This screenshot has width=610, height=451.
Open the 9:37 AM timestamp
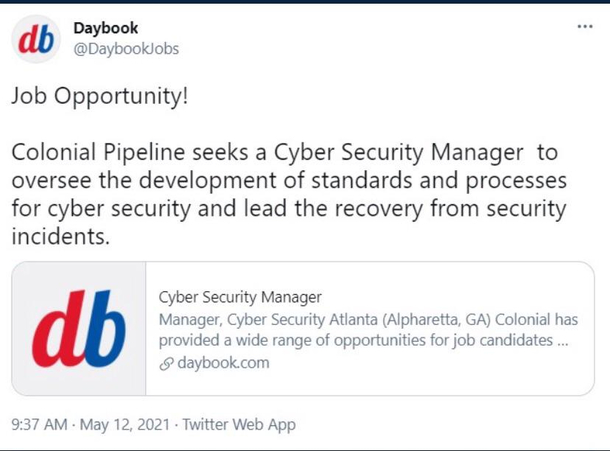(39, 424)
